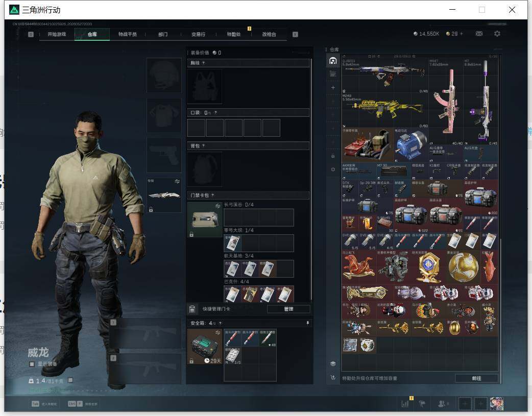Select the ammo parts box item
Viewport: 532px width, 416px height.
(368, 145)
